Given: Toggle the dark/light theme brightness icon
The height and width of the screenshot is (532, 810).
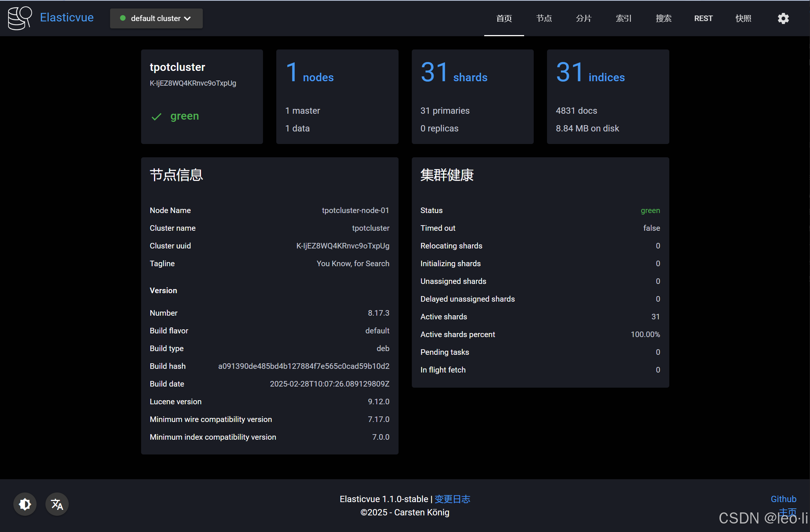Looking at the screenshot, I should click(x=25, y=504).
